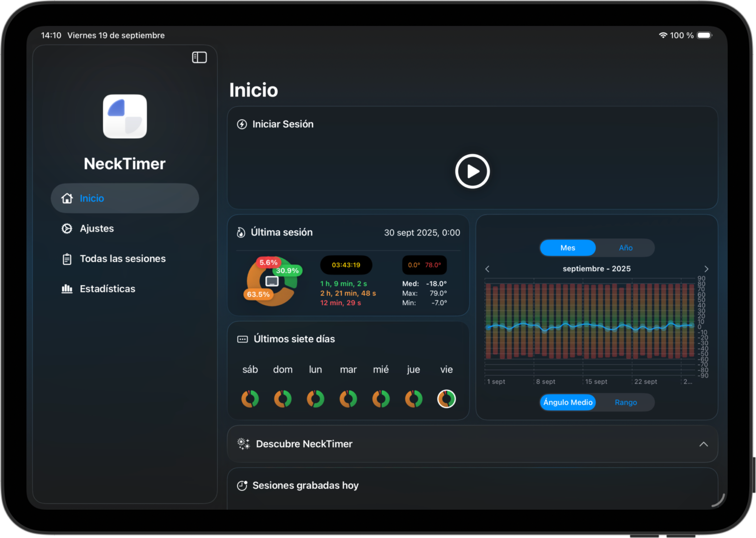Click the 0.0° 78.0° angle pill
This screenshot has height=538, width=756.
tap(424, 265)
